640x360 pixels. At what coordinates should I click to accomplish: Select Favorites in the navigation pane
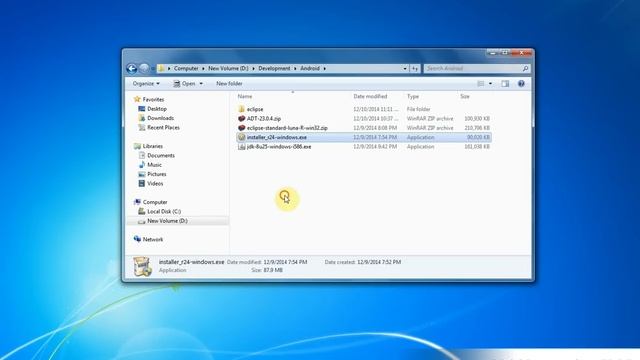(x=153, y=100)
